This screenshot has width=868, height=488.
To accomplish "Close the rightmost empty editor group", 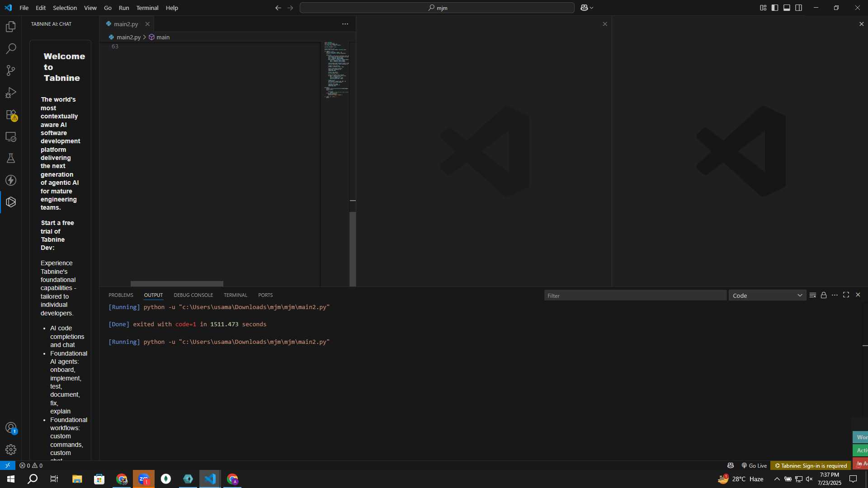I will pyautogui.click(x=861, y=24).
